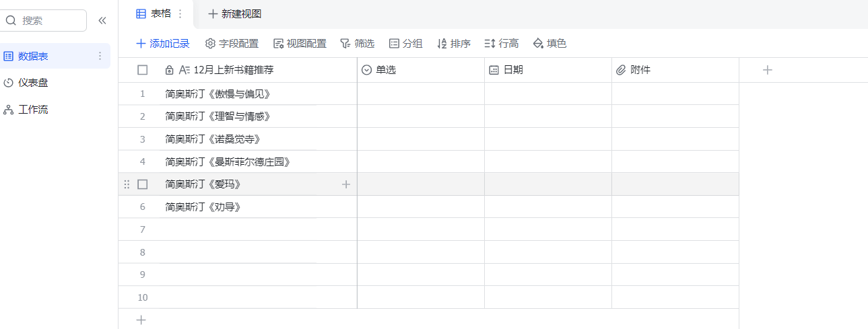Open the 填色 fill color tool

pyautogui.click(x=549, y=44)
